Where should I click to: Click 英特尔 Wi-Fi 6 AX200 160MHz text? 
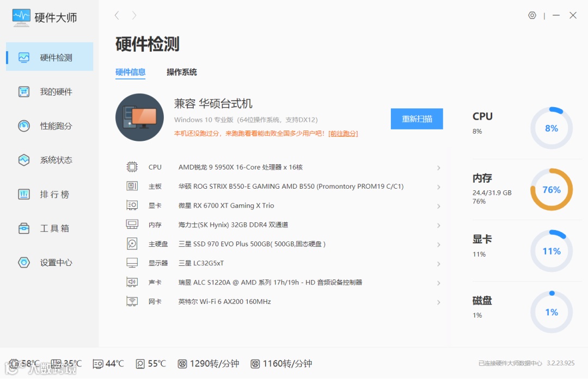(x=225, y=301)
